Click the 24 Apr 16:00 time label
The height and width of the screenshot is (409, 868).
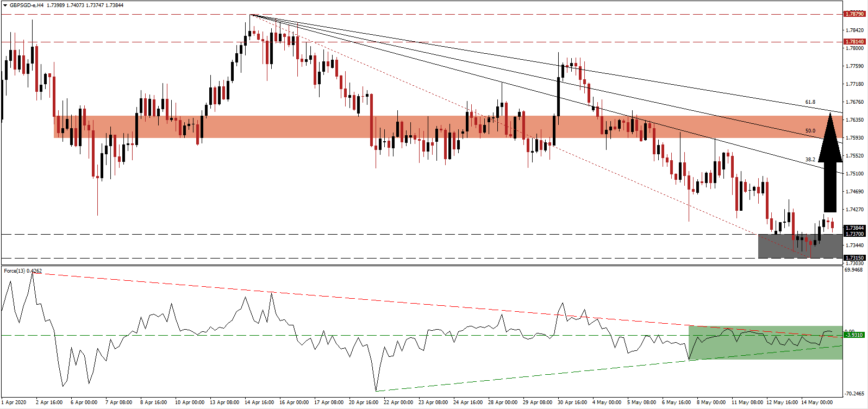click(x=468, y=402)
